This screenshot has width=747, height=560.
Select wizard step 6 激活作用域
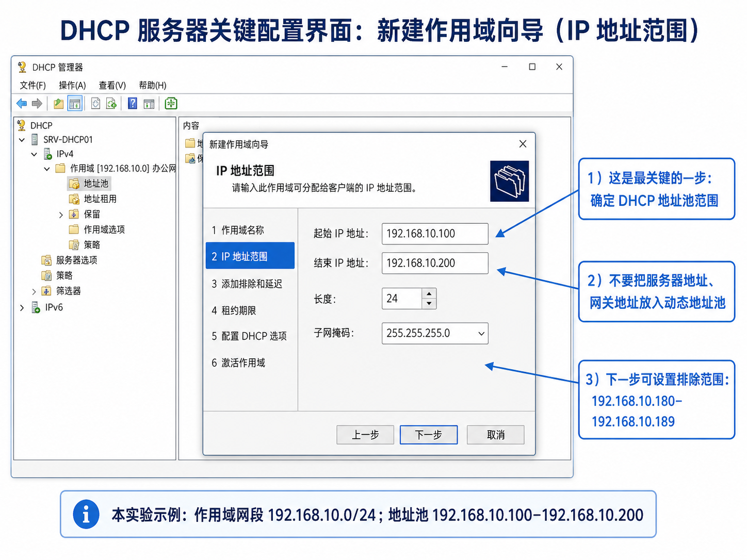pyautogui.click(x=250, y=363)
